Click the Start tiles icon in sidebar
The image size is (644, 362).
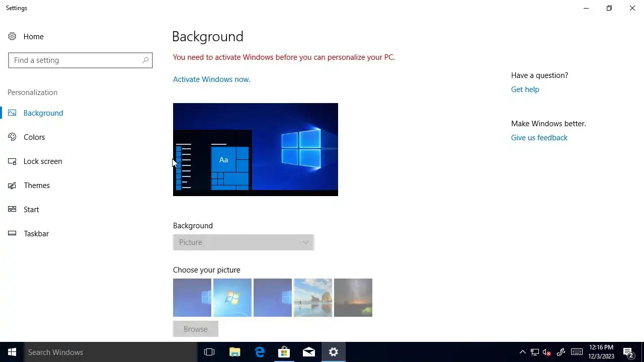pos(12,209)
